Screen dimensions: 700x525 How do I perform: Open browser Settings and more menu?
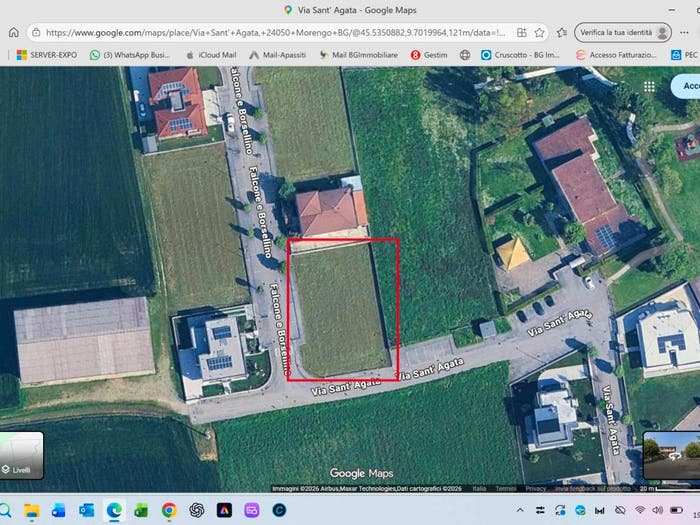pos(684,33)
